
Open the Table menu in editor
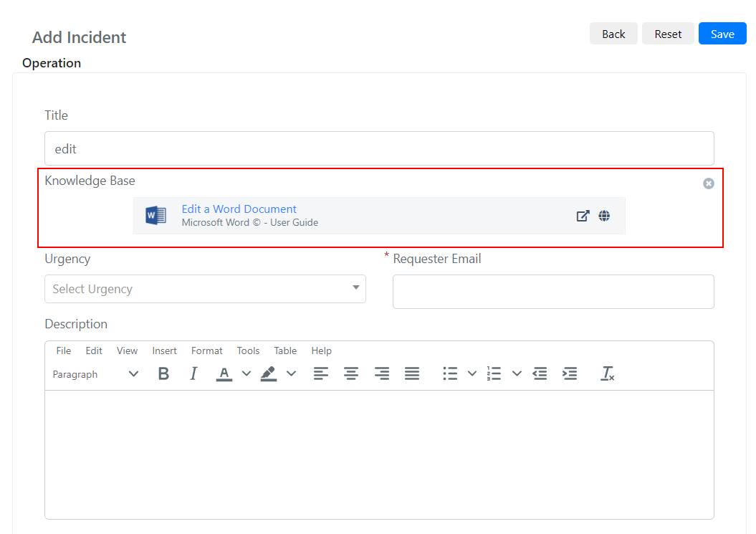pyautogui.click(x=285, y=351)
